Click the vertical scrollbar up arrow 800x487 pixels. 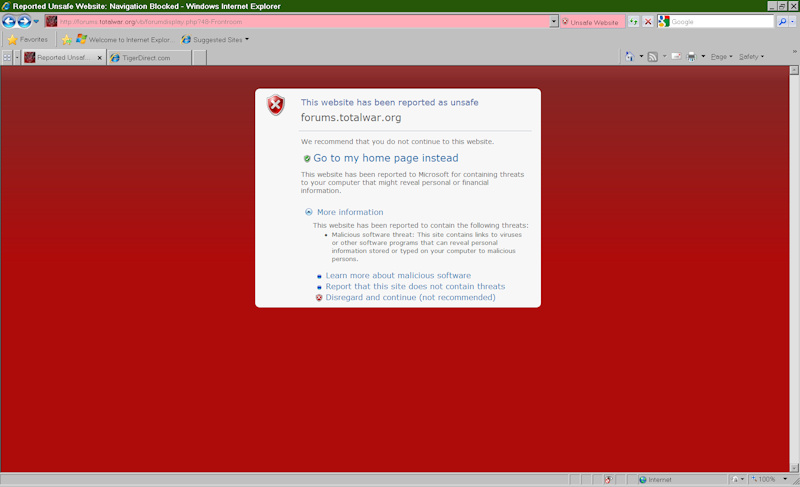794,70
